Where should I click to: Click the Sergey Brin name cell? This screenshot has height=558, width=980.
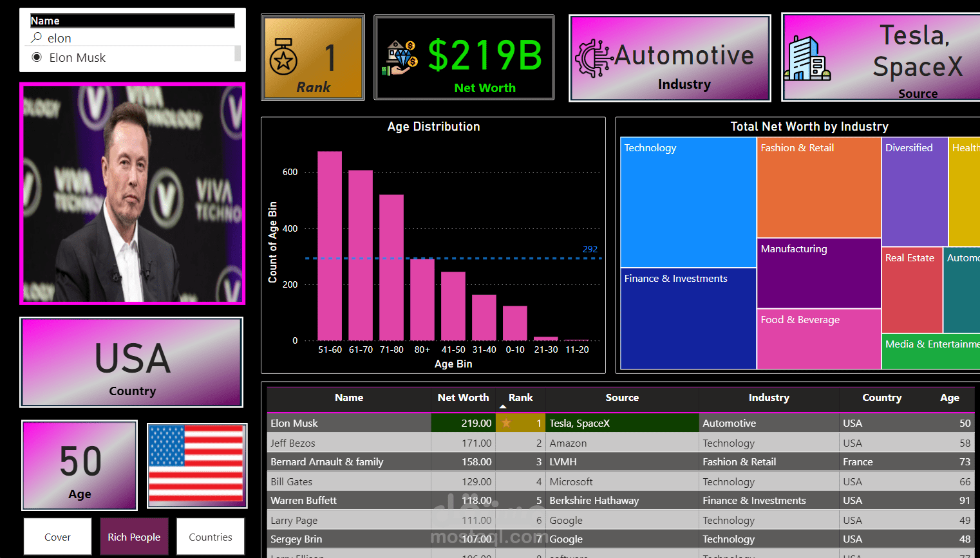[x=349, y=539]
